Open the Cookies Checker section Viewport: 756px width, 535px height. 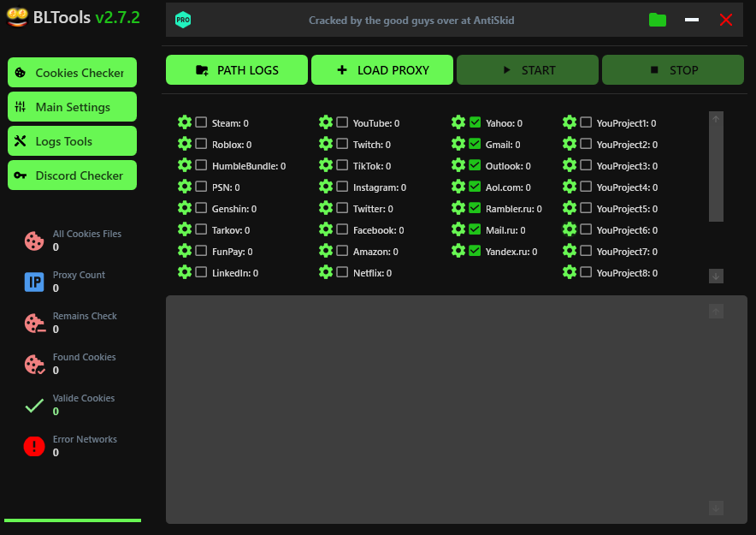click(73, 73)
